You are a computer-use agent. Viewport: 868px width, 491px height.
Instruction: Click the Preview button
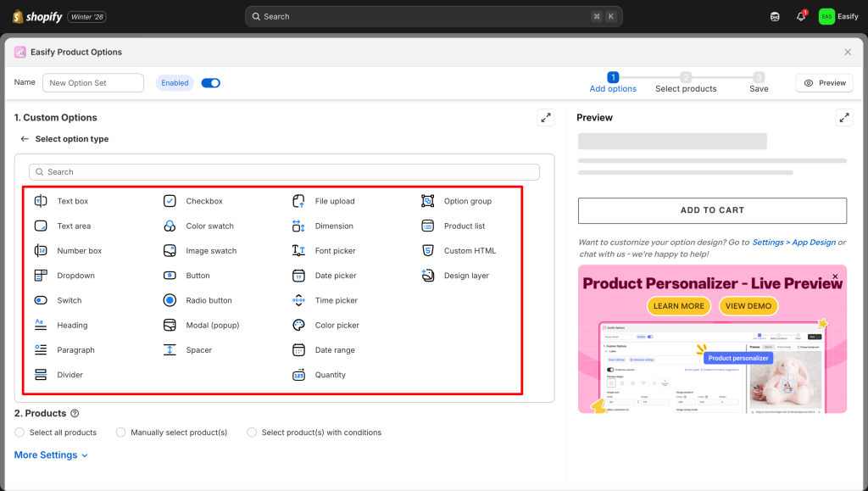(x=824, y=83)
